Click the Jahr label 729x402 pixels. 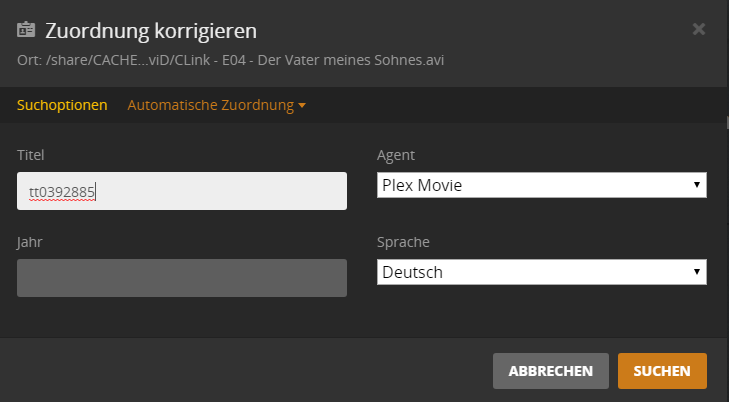(29, 242)
